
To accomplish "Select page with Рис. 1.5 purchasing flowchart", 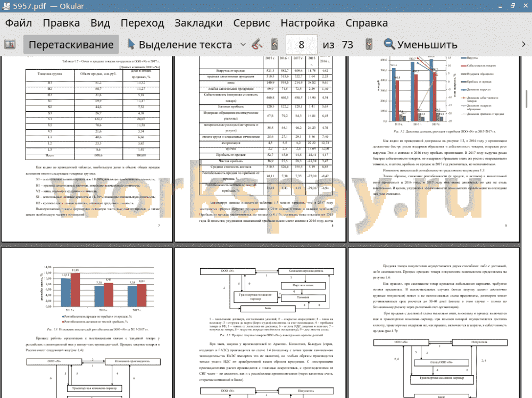I will pyautogui.click(x=260, y=322).
